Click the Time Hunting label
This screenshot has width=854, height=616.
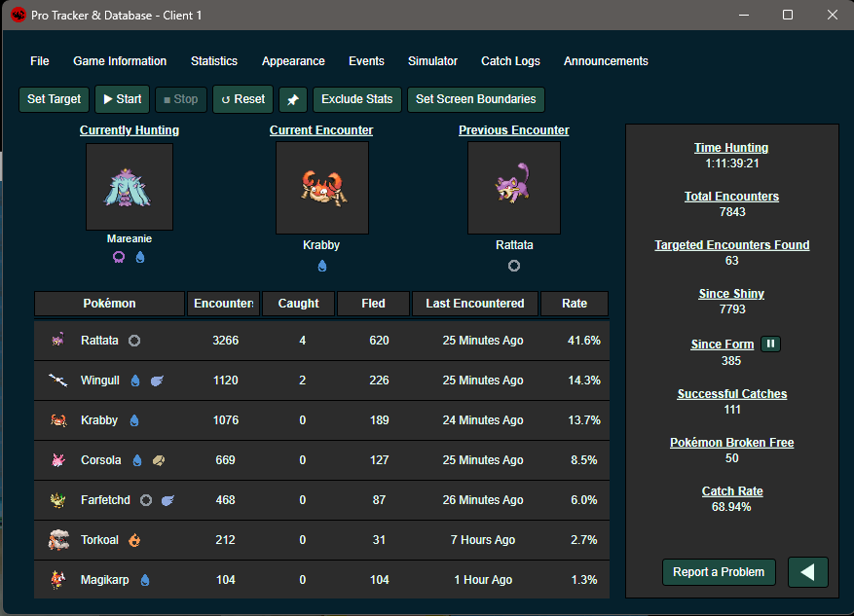tap(731, 148)
